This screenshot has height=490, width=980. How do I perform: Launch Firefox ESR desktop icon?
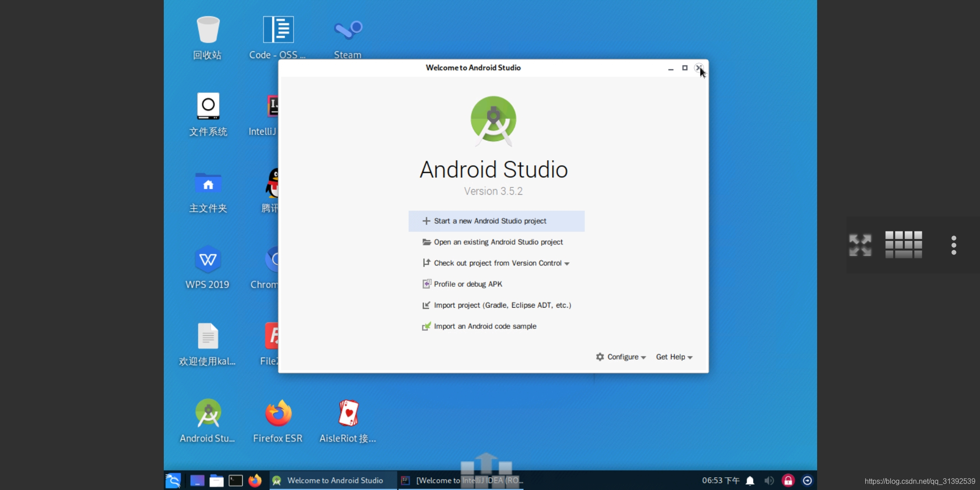tap(278, 413)
